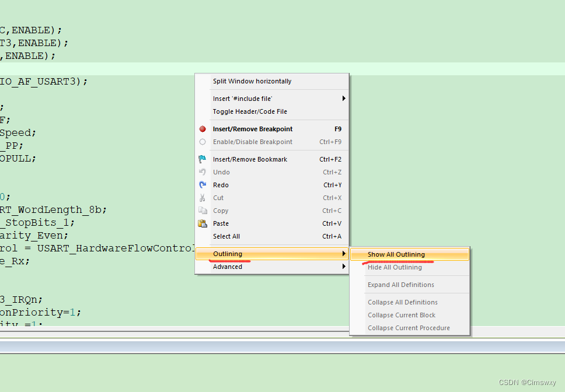Click the code text '_PP;'
The height and width of the screenshot is (392, 565).
12,145
